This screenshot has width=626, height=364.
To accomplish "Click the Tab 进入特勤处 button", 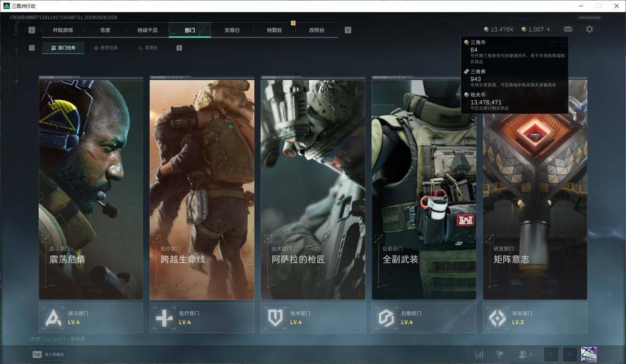I will [48, 354].
